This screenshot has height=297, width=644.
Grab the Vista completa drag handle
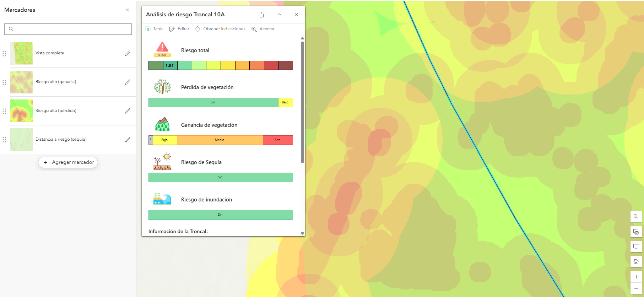4,53
